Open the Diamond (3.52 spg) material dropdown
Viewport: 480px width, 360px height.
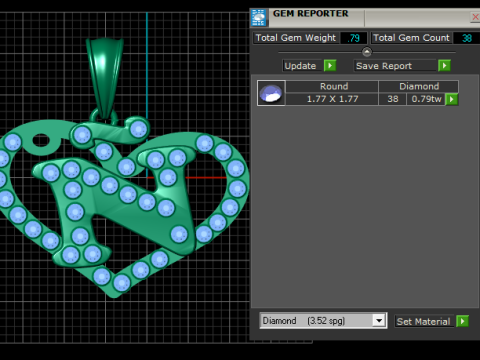379,321
